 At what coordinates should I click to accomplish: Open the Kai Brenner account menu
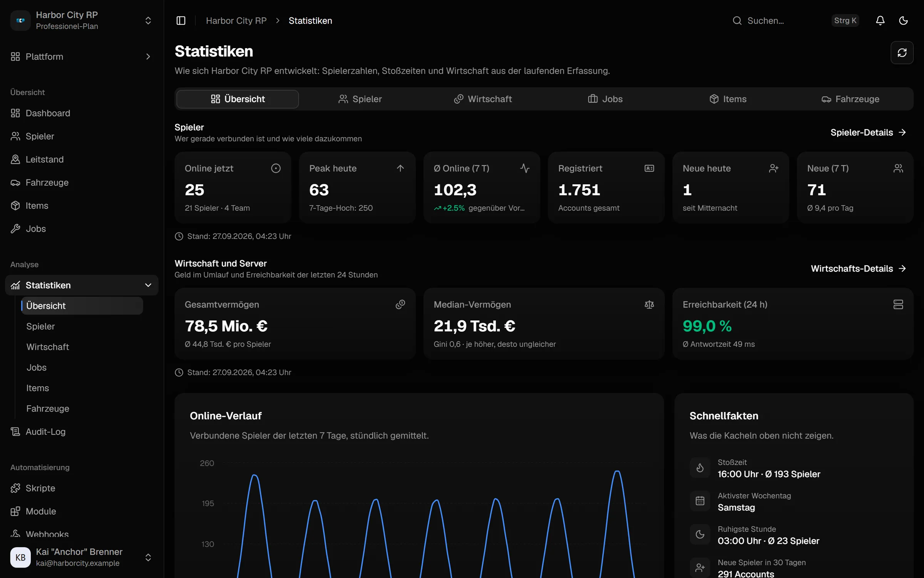(x=82, y=557)
